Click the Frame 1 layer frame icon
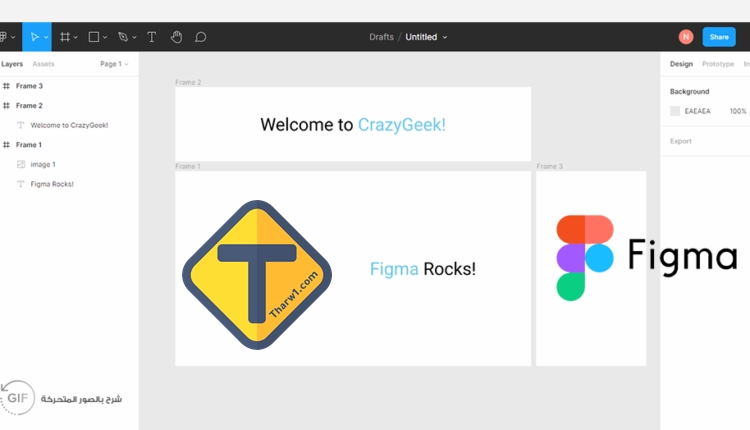750x430 pixels. [6, 145]
